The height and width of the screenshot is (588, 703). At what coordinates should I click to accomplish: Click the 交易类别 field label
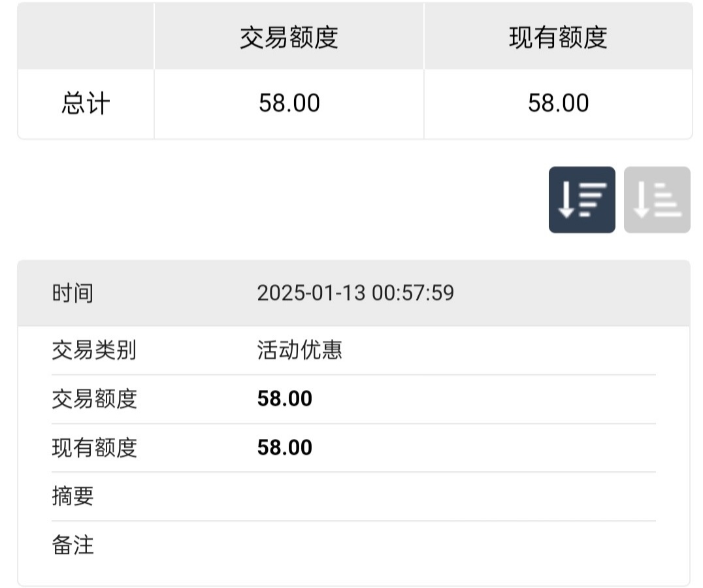pyautogui.click(x=94, y=350)
